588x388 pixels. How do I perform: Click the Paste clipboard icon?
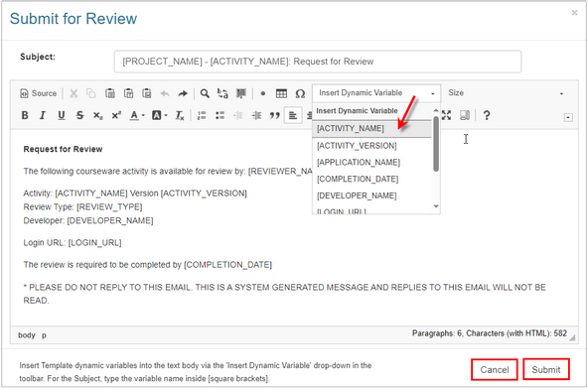click(110, 93)
